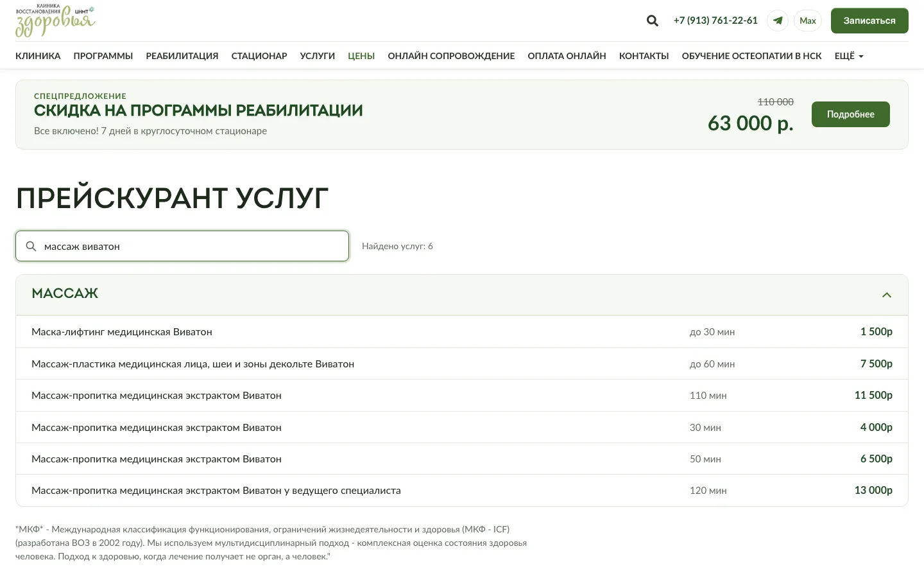The height and width of the screenshot is (578, 924).
Task: Open the УСЛУГИ menu
Action: click(318, 56)
